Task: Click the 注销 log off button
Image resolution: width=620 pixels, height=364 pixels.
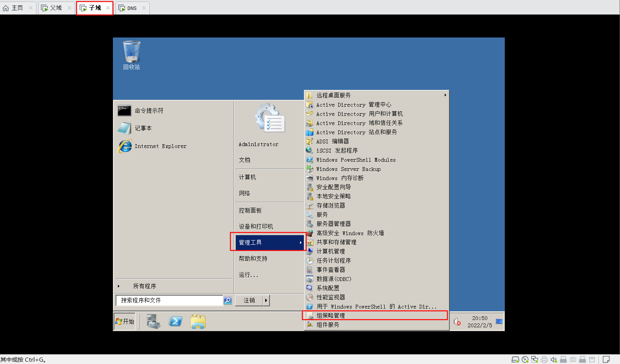Action: (x=249, y=301)
